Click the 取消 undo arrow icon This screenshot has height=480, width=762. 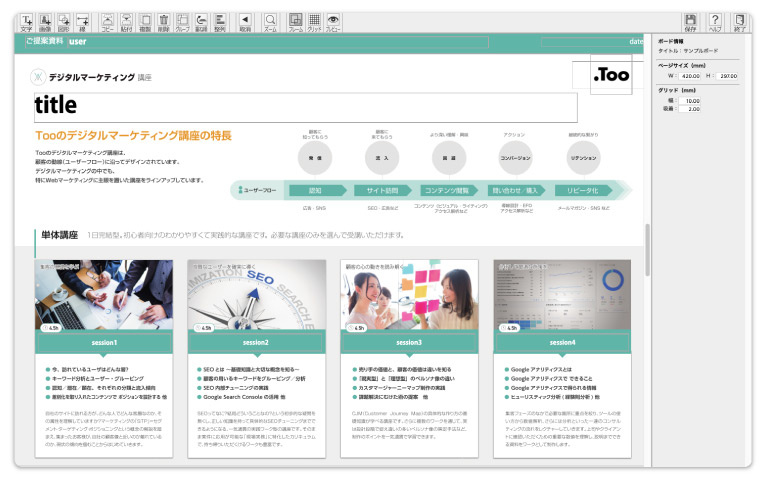click(245, 22)
